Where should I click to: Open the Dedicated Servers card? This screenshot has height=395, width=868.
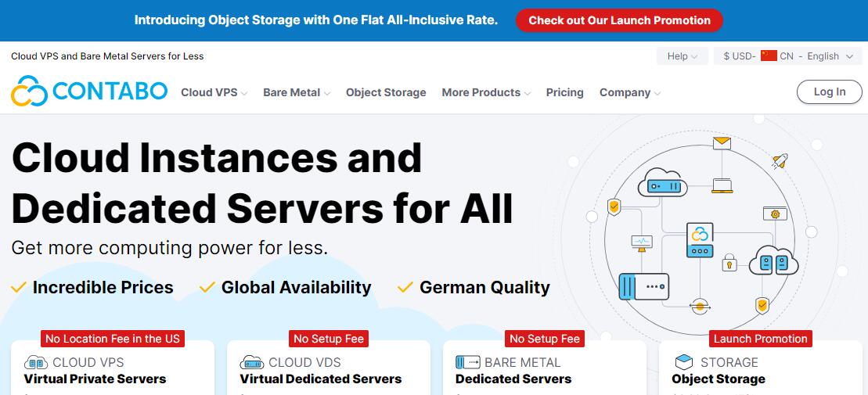545,368
